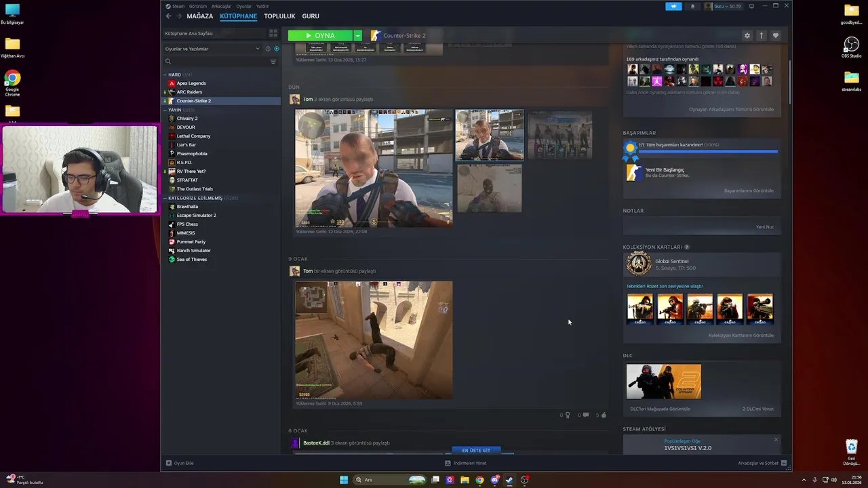868x488 pixels.
Task: Open the Counter-Strike 2 DLC thumbnail
Action: click(664, 382)
